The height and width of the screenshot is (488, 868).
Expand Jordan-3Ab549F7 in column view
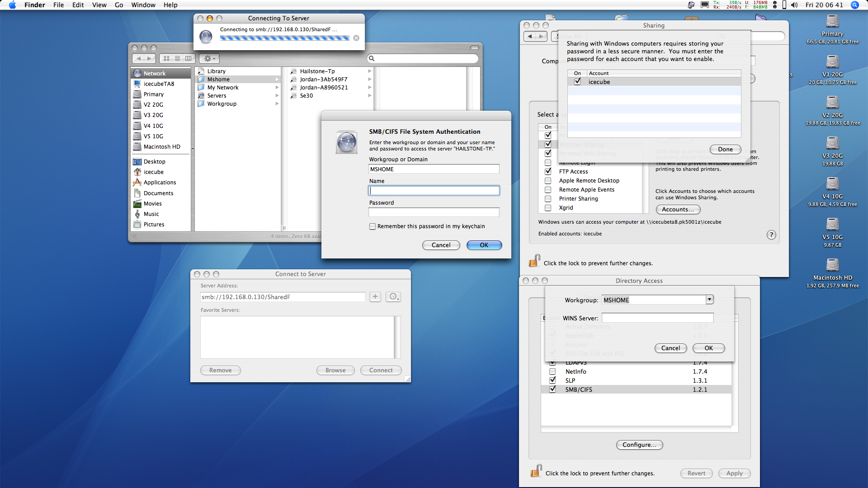[x=370, y=80]
